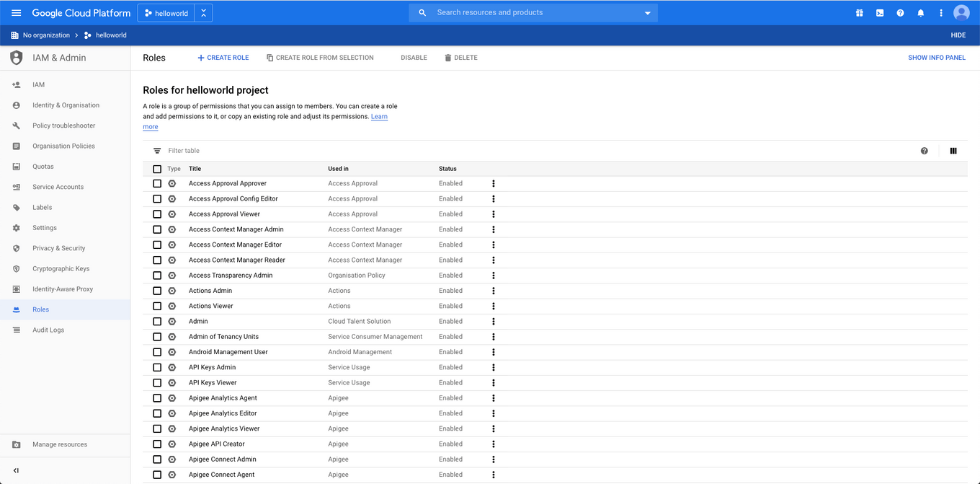Collapse the left sidebar navigation

coord(16,470)
